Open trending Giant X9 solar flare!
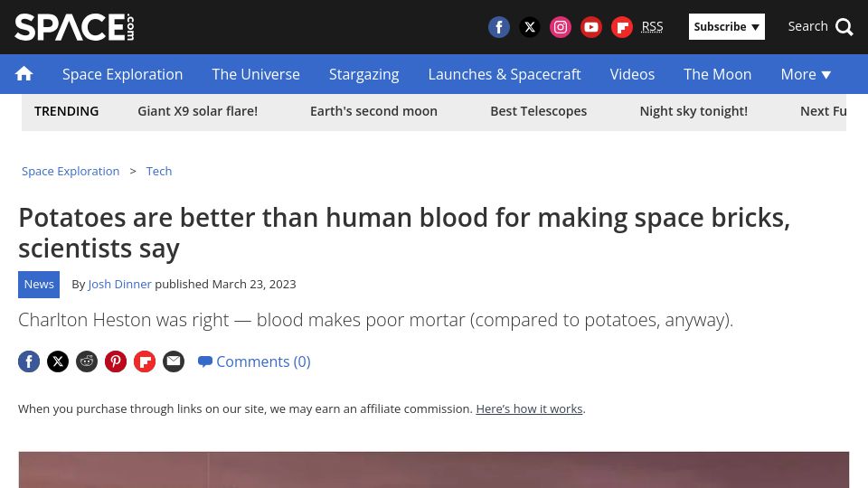 [x=198, y=111]
